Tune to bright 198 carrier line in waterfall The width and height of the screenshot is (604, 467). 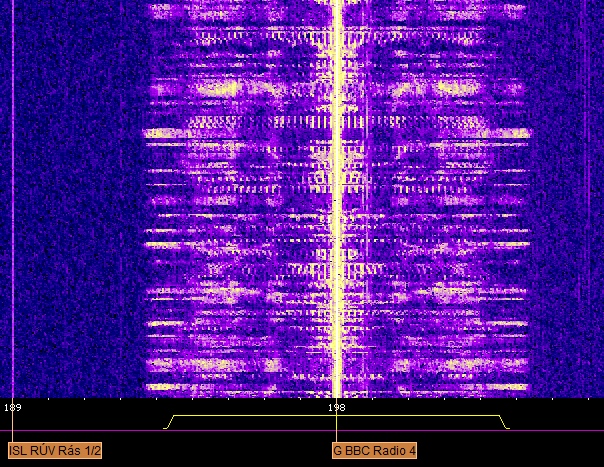point(337,200)
